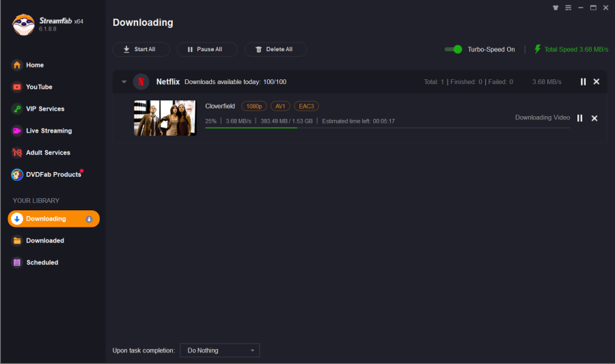Click the StreamFab sloth logo
Viewport: 615px width, 364px height.
coord(23,25)
